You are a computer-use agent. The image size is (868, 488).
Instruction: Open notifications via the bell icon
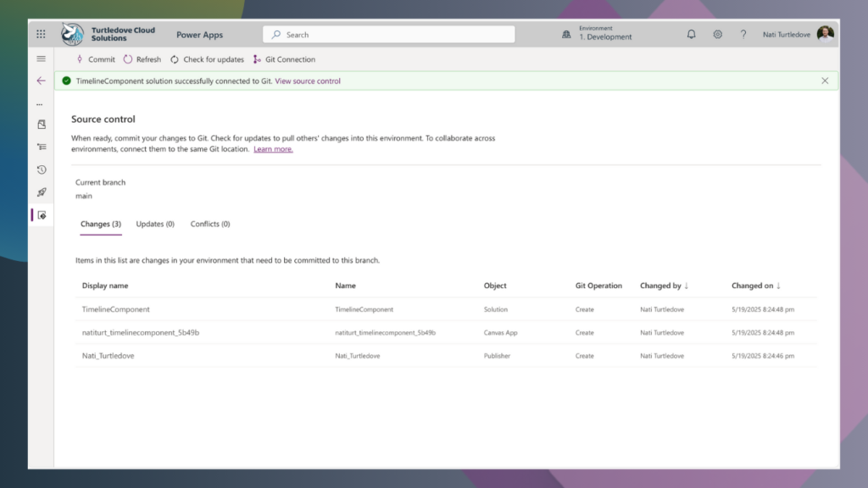click(691, 34)
